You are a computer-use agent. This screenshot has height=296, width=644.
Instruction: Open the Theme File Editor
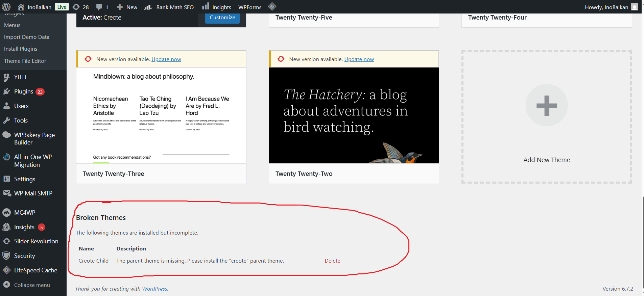25,61
